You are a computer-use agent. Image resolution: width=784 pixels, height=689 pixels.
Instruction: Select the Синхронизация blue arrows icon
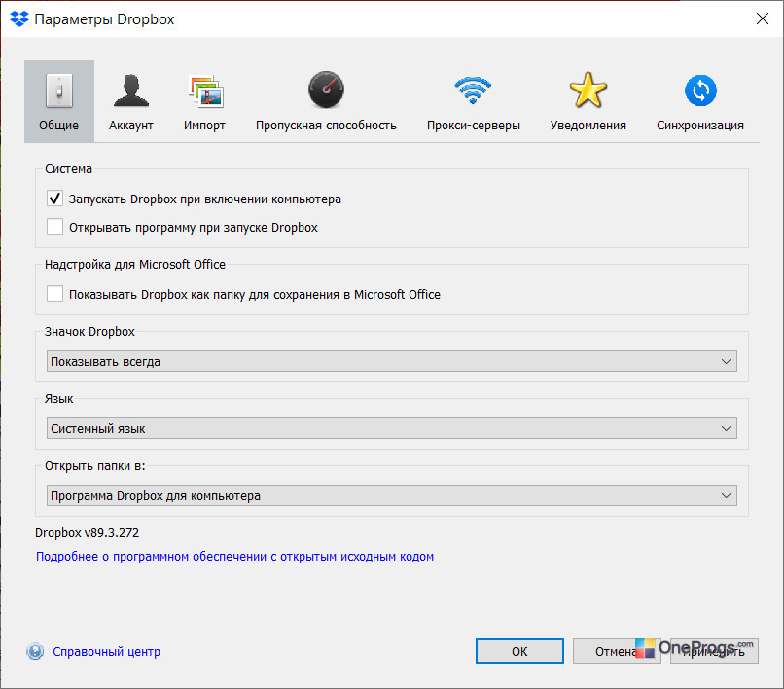(700, 91)
